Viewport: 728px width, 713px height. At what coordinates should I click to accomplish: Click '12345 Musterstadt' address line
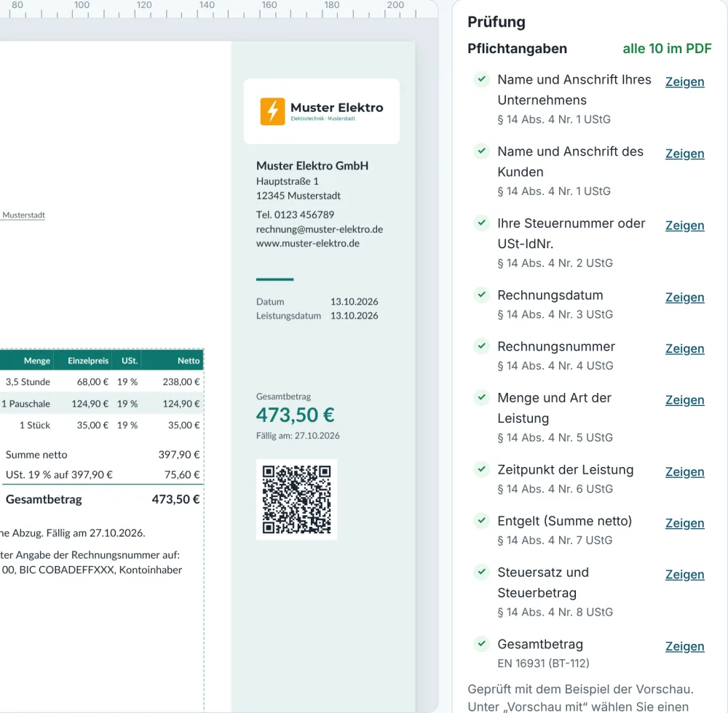(298, 196)
